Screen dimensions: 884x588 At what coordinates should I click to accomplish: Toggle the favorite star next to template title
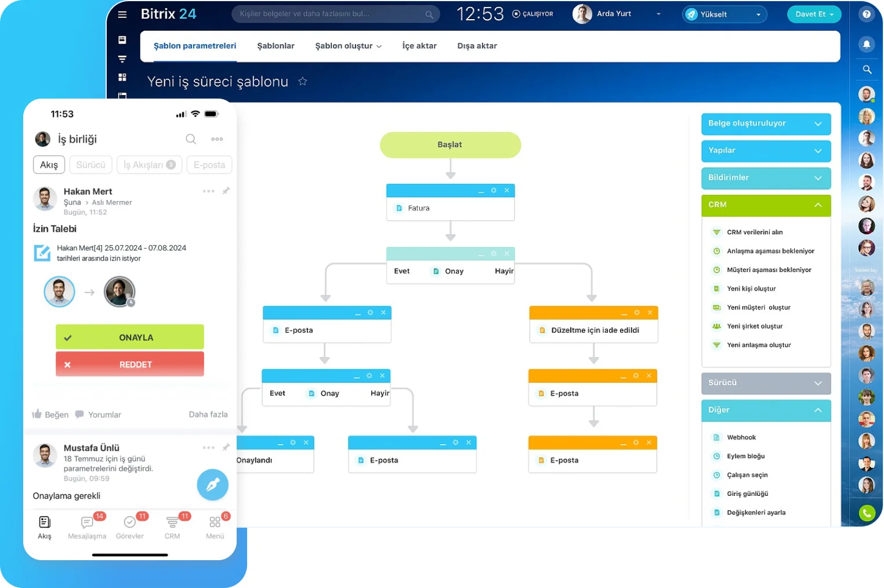pos(303,81)
